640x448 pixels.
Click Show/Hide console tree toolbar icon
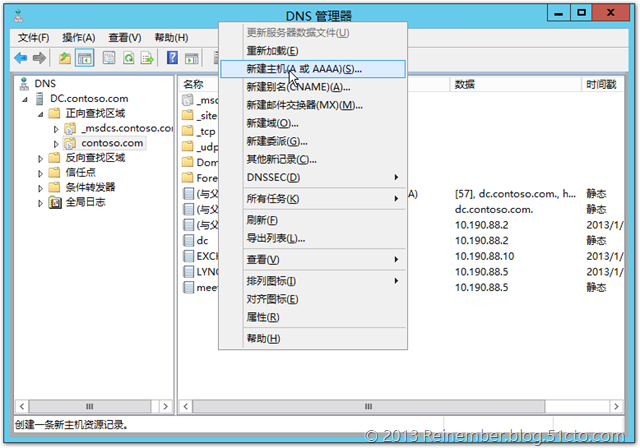(85, 58)
